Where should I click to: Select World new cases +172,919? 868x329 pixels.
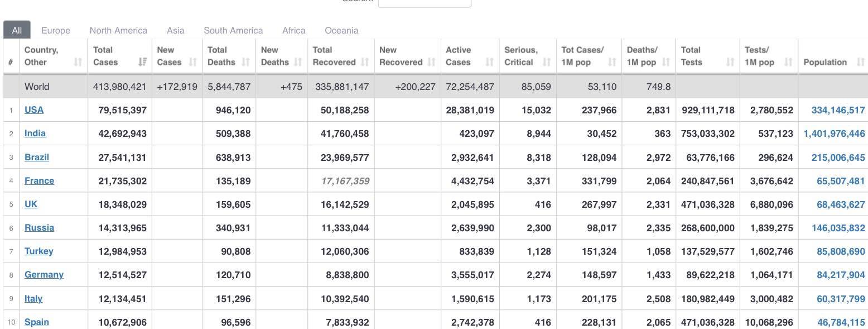177,87
